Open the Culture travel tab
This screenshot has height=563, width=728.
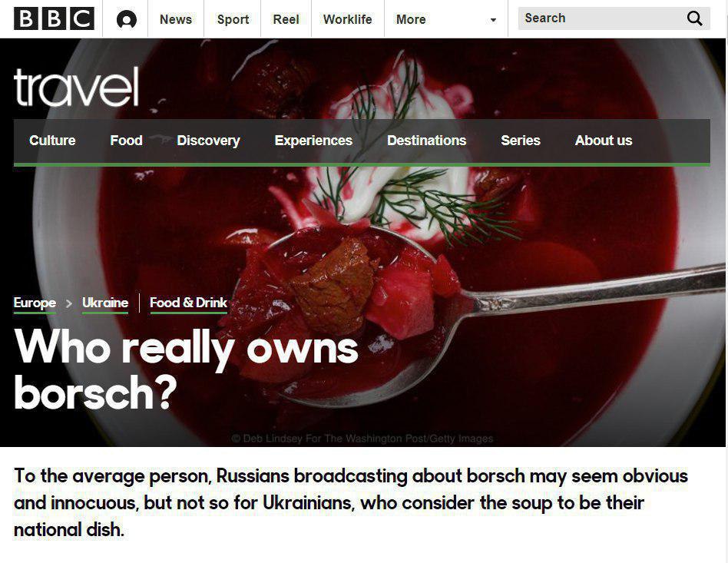[52, 141]
